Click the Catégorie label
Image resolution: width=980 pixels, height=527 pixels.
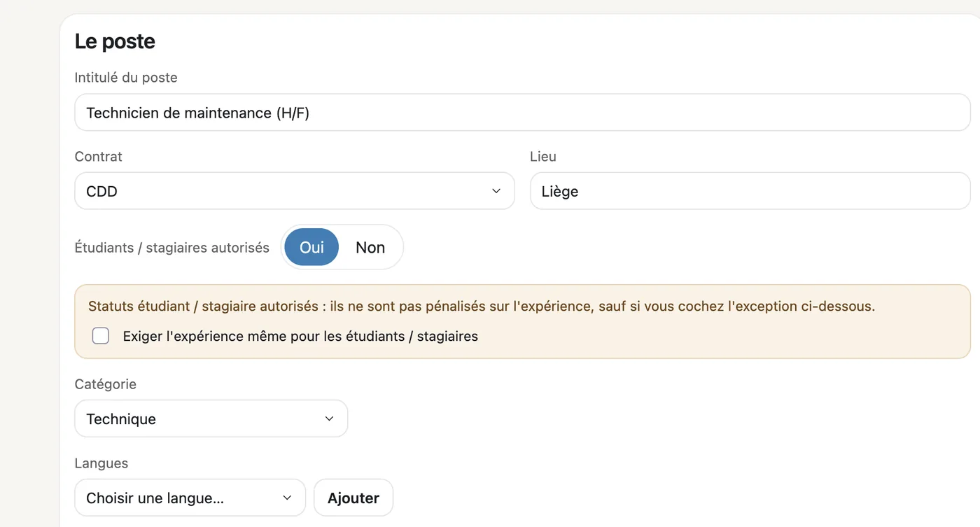coord(106,384)
